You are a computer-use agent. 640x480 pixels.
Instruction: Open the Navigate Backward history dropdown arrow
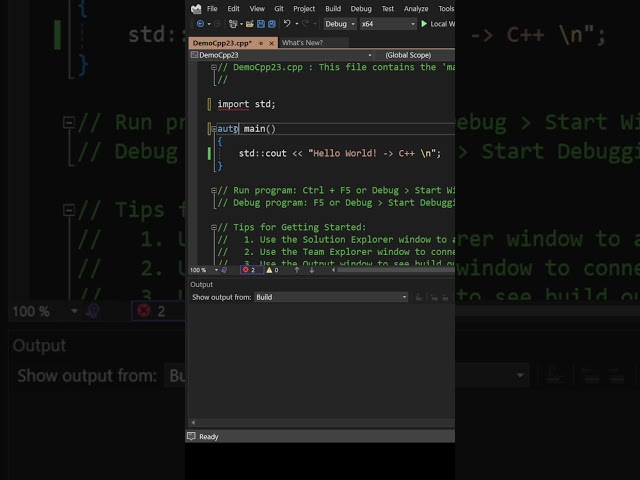[x=209, y=24]
